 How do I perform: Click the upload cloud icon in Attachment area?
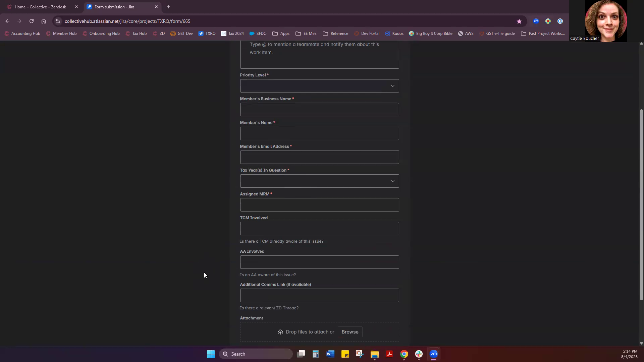(x=280, y=332)
